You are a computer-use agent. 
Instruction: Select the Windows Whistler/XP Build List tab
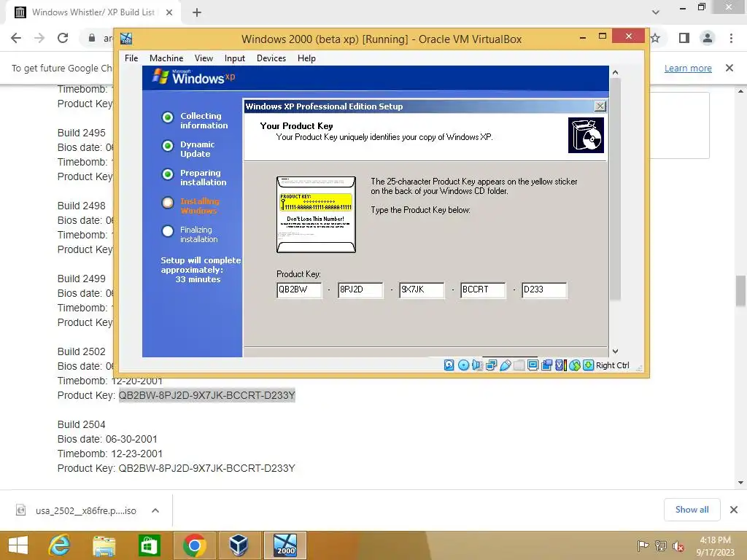point(93,12)
